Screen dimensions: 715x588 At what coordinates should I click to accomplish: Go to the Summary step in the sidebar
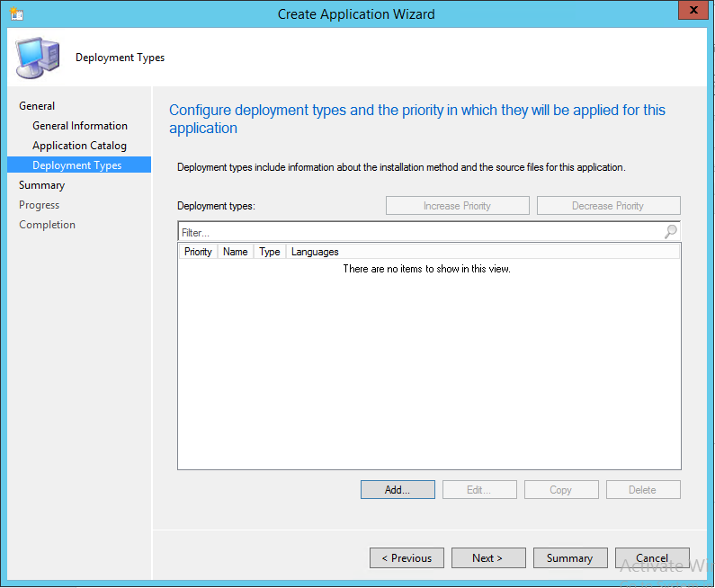[x=42, y=185]
